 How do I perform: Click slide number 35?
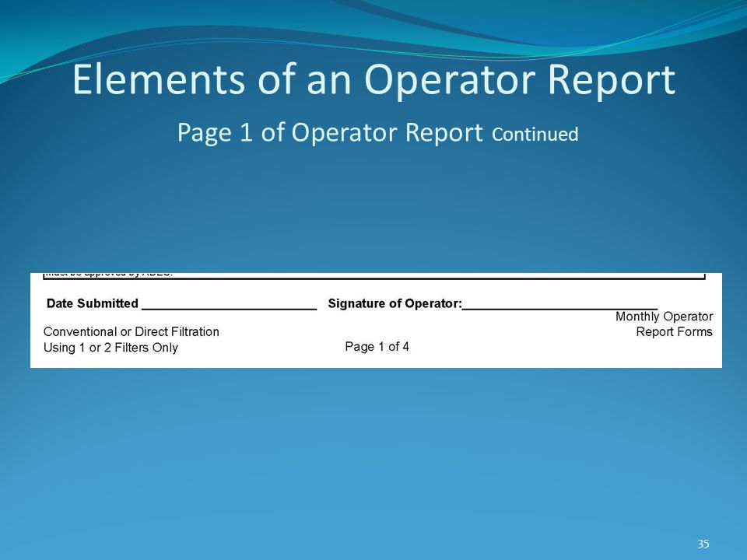click(703, 544)
